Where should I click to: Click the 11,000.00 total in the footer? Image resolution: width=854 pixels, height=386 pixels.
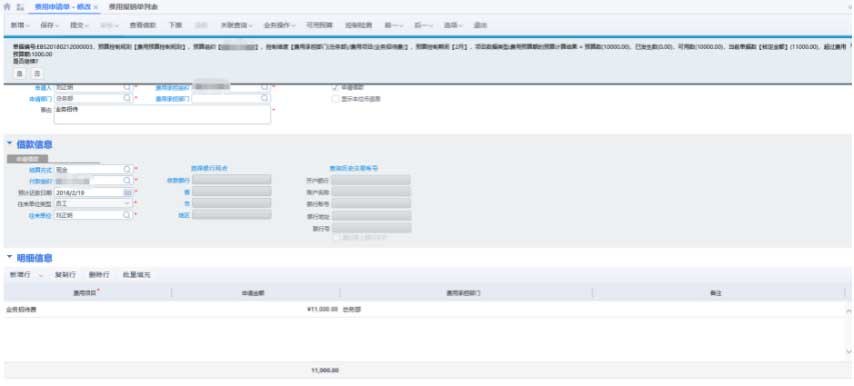[x=325, y=370]
